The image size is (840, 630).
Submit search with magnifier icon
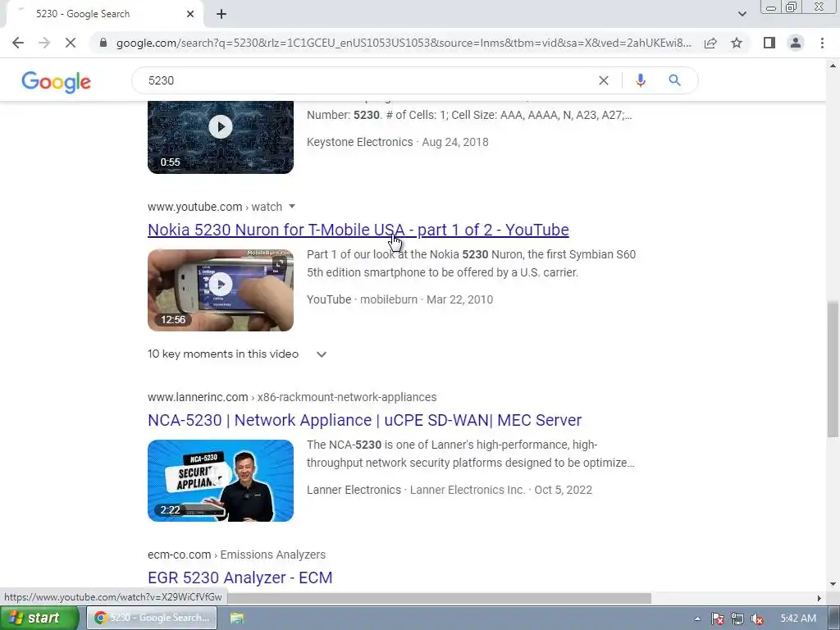point(674,80)
